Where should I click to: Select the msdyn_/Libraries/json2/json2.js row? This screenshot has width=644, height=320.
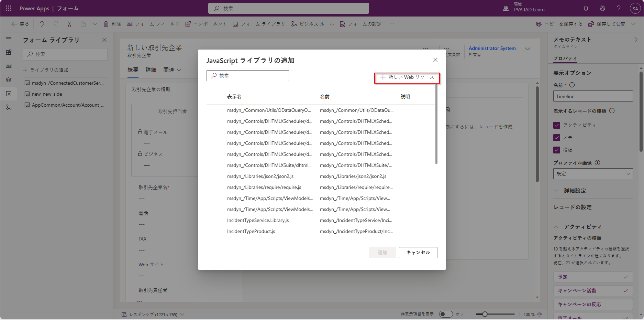pyautogui.click(x=321, y=177)
